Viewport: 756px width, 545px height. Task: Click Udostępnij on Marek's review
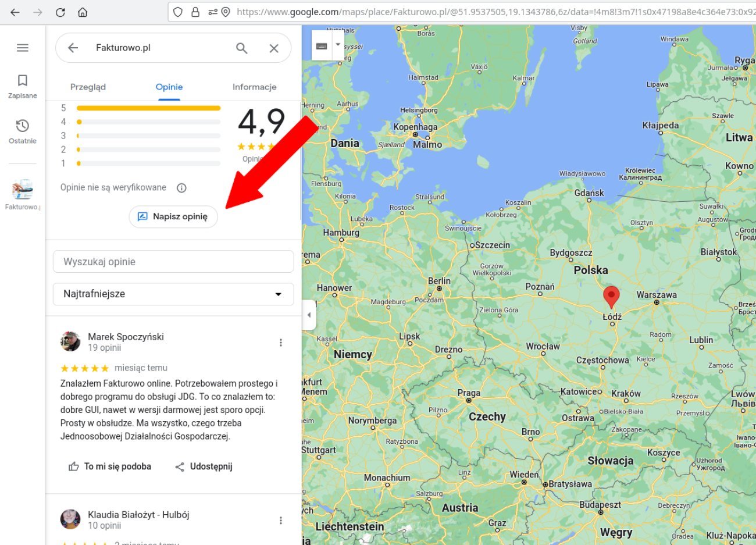(x=204, y=466)
